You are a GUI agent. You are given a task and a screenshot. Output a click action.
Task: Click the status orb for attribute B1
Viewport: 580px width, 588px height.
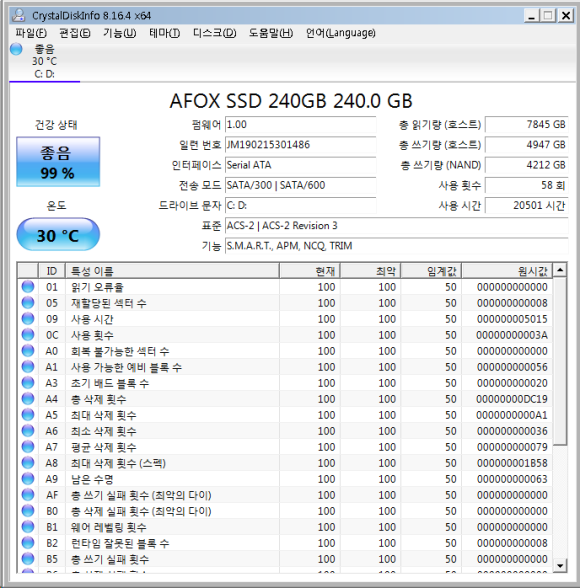(x=28, y=526)
